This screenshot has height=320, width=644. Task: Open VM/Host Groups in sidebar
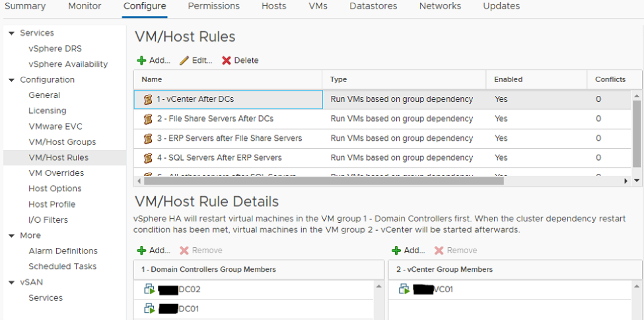(x=62, y=142)
